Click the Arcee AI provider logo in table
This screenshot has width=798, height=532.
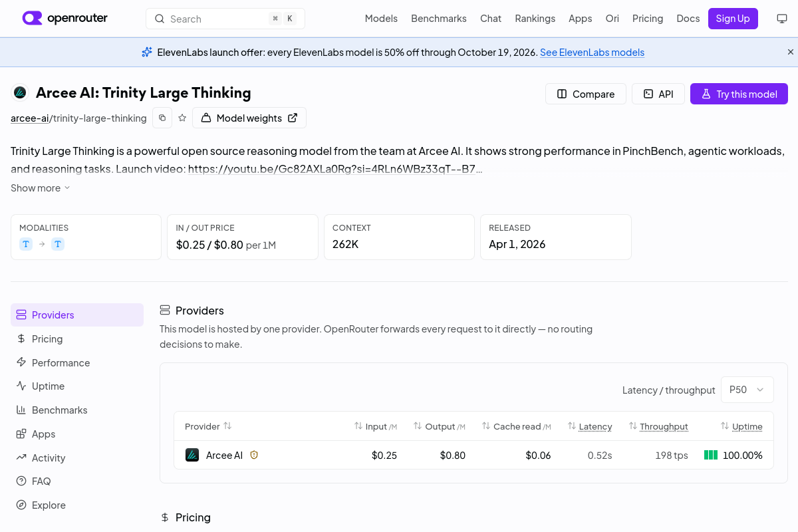[x=192, y=455]
